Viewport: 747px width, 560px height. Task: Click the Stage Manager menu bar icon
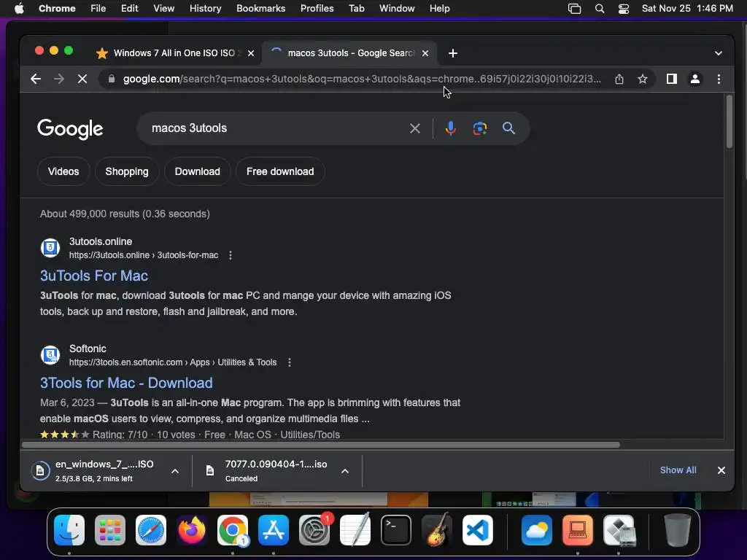575,9
